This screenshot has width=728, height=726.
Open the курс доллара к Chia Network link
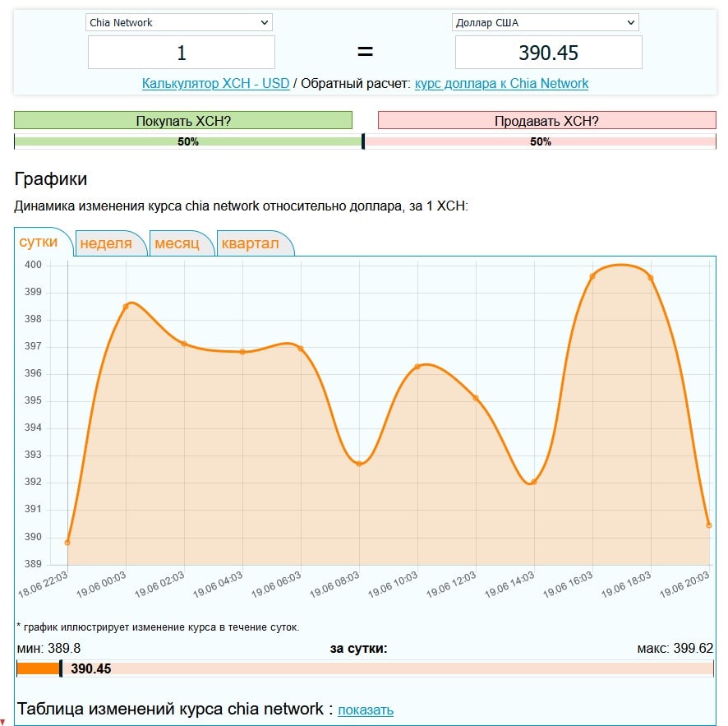(x=501, y=84)
